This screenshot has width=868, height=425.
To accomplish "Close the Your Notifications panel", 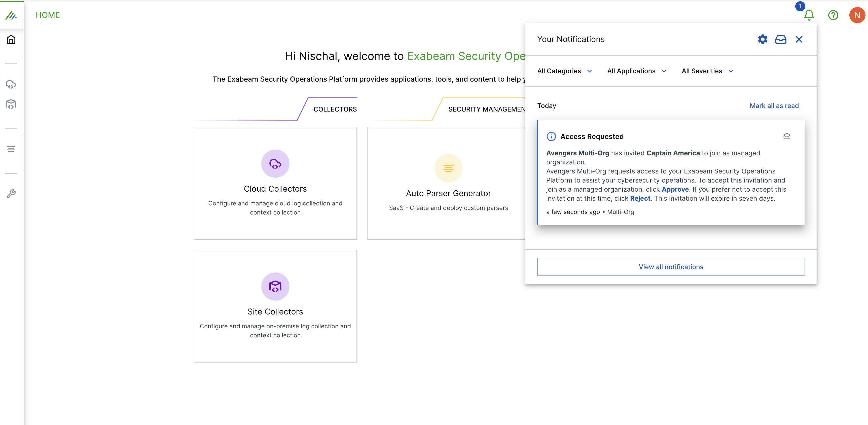I will point(799,40).
